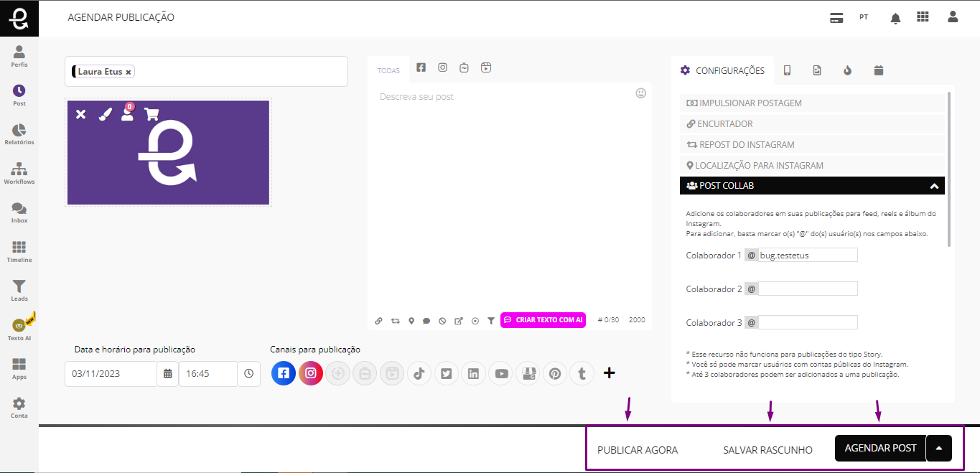Remove the Laura Etus profile tag
The height and width of the screenshot is (473, 980).
[x=129, y=72]
